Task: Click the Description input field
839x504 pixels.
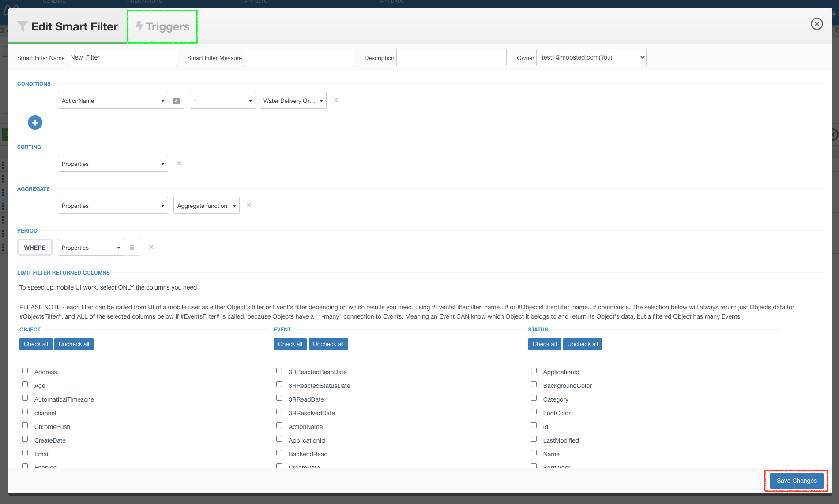Action: [x=451, y=57]
